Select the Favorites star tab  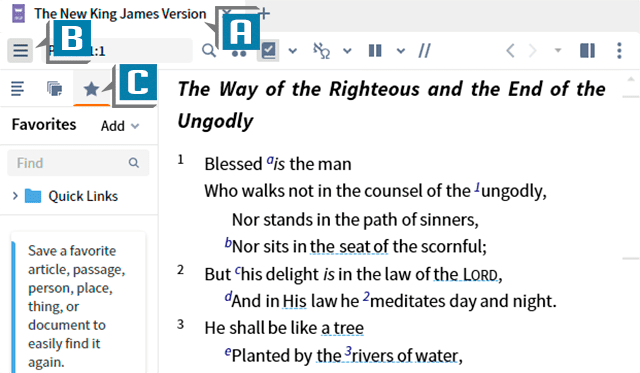click(91, 89)
